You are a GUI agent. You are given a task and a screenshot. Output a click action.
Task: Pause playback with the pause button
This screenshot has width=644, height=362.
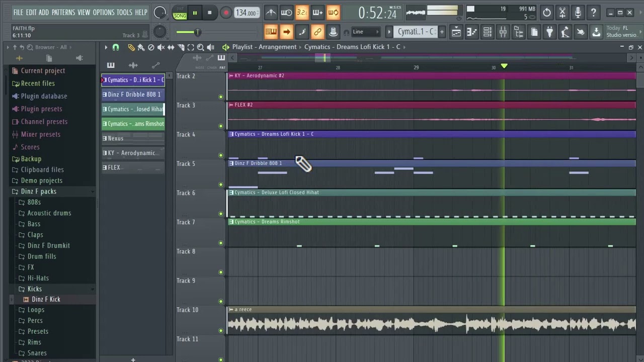(x=195, y=13)
